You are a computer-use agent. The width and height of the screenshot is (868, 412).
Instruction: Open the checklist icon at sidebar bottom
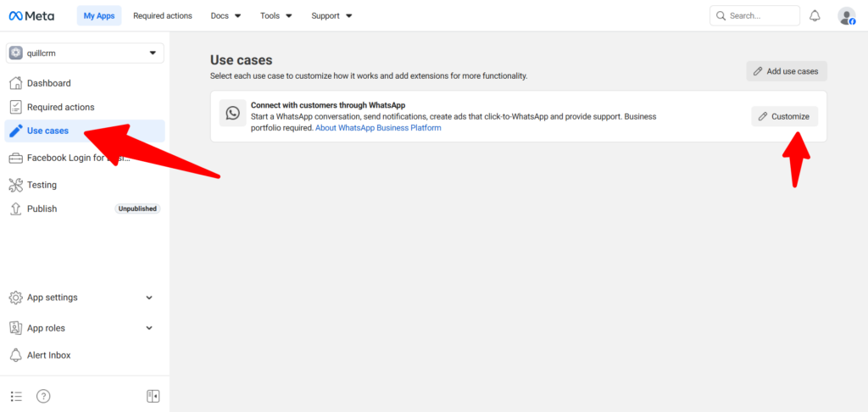(x=16, y=396)
